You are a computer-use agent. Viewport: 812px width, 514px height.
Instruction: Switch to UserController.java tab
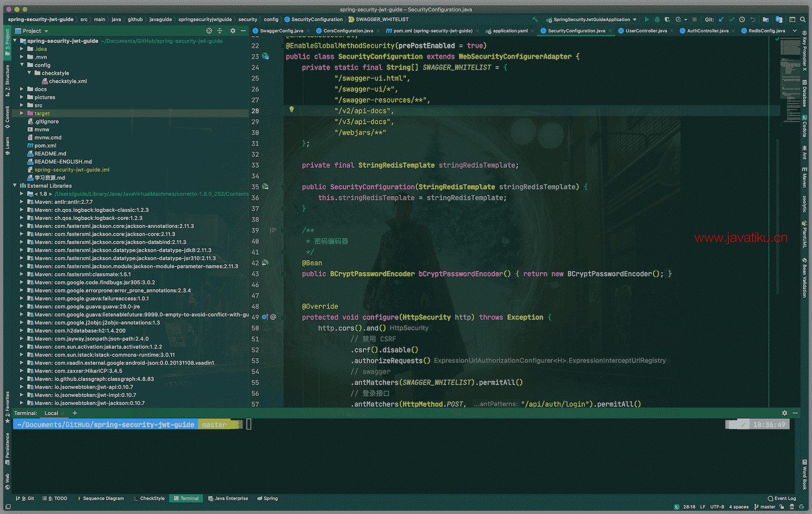pos(646,31)
